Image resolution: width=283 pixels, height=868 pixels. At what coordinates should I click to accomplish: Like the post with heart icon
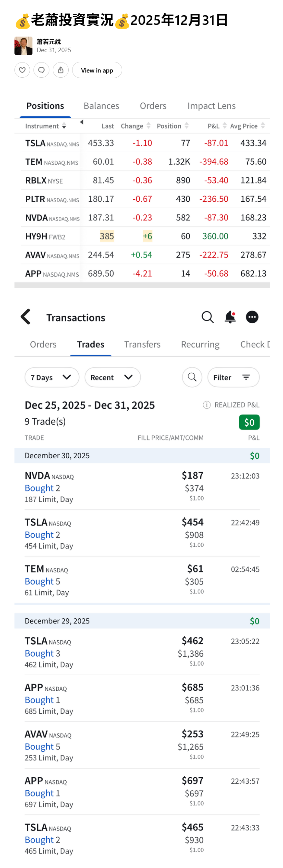tap(22, 70)
